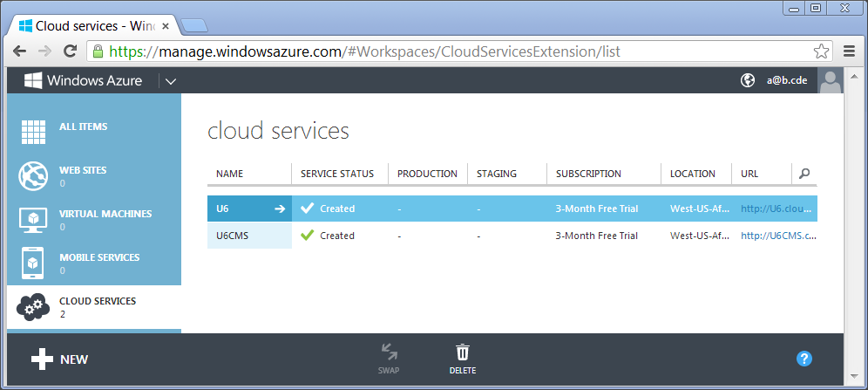Click the Cloud Services gears icon
Screen dimensions: 868x390
33,307
